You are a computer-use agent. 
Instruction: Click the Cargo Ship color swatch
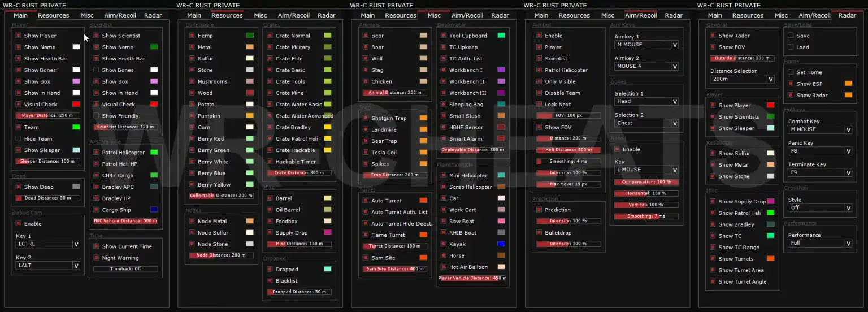pyautogui.click(x=154, y=210)
